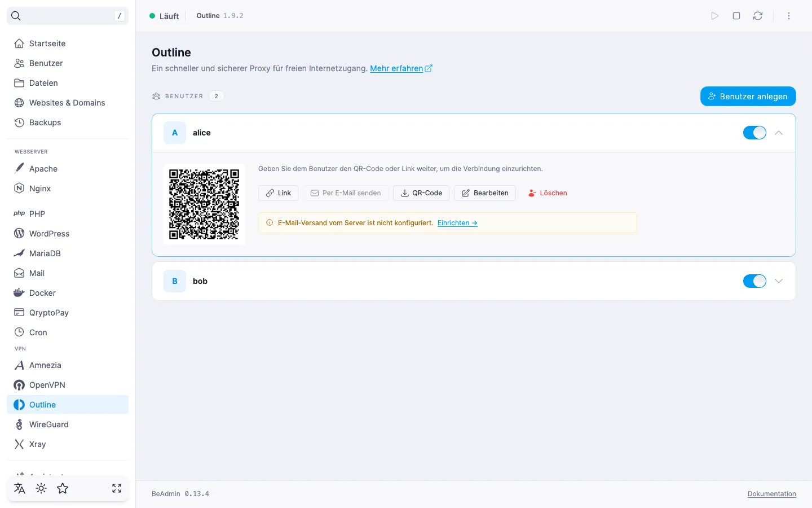Click the WordPress logo icon
Image resolution: width=812 pixels, height=508 pixels.
click(19, 234)
